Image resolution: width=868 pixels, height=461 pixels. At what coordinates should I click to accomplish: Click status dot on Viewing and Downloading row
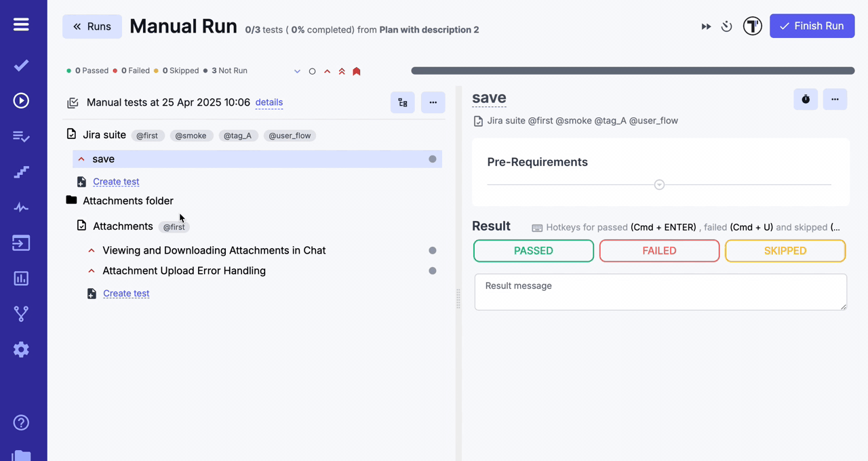pos(433,251)
